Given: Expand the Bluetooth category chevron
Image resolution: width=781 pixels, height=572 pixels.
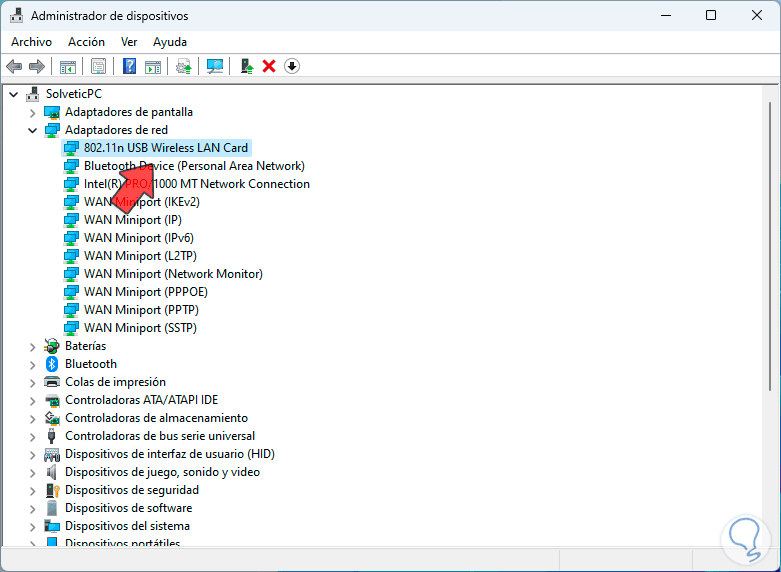Looking at the screenshot, I should (33, 364).
